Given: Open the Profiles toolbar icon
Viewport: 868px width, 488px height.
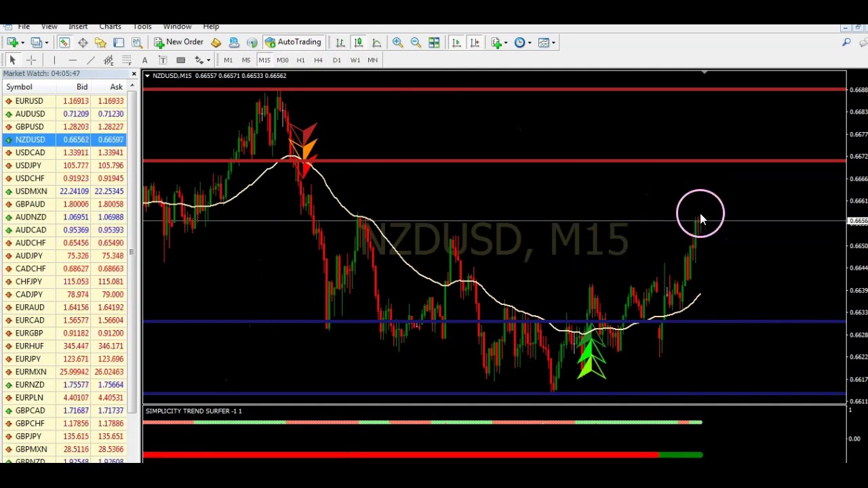Looking at the screenshot, I should point(36,43).
